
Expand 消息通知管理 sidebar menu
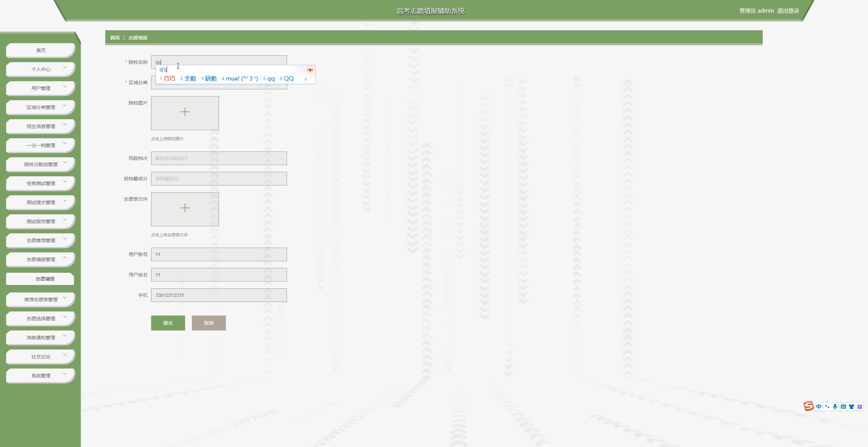click(40, 338)
